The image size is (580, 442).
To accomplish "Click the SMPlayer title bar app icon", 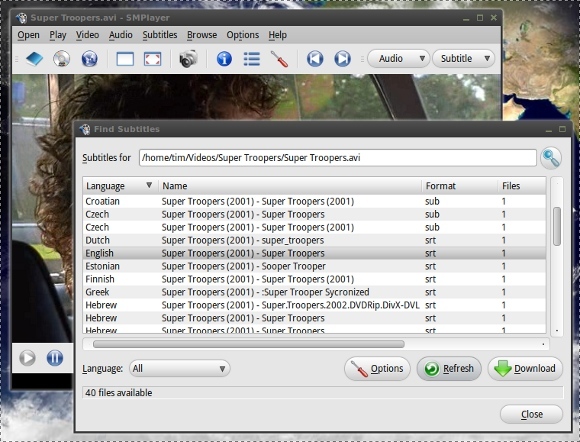I will pyautogui.click(x=21, y=18).
